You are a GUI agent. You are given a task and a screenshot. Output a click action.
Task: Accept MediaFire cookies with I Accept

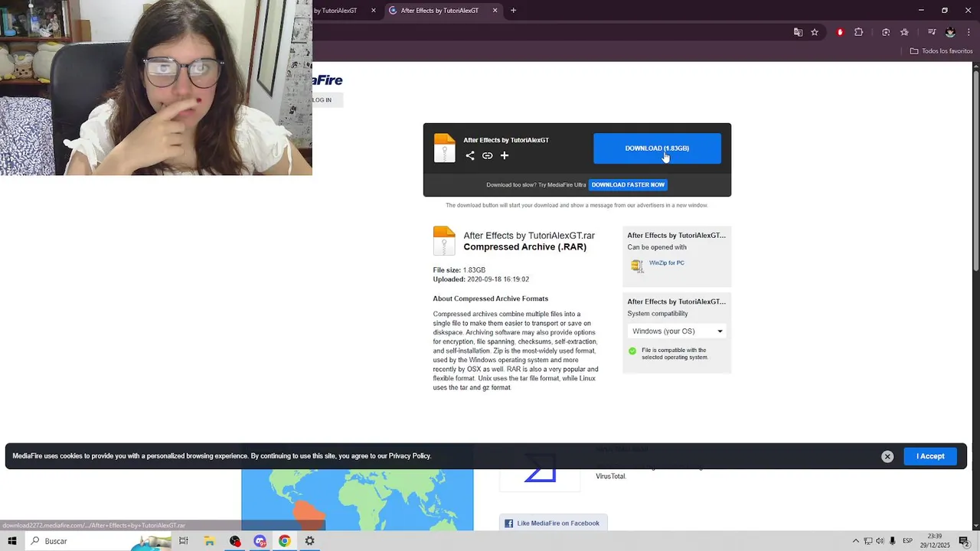click(930, 456)
